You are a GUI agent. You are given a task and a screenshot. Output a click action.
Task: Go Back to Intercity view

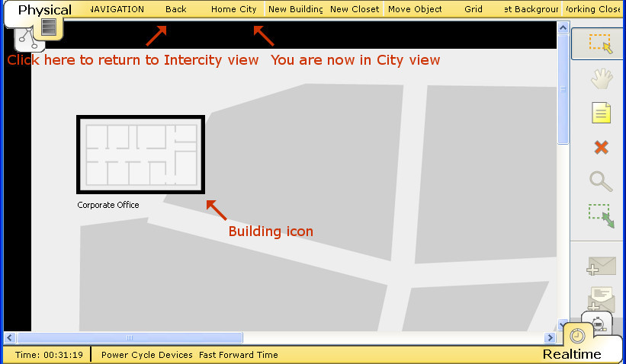pyautogui.click(x=176, y=9)
